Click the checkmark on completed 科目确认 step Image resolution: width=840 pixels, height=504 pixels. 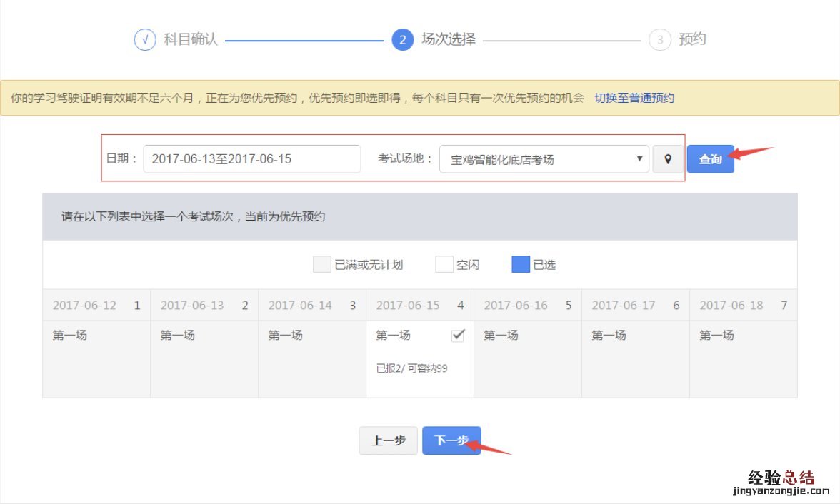click(x=146, y=40)
